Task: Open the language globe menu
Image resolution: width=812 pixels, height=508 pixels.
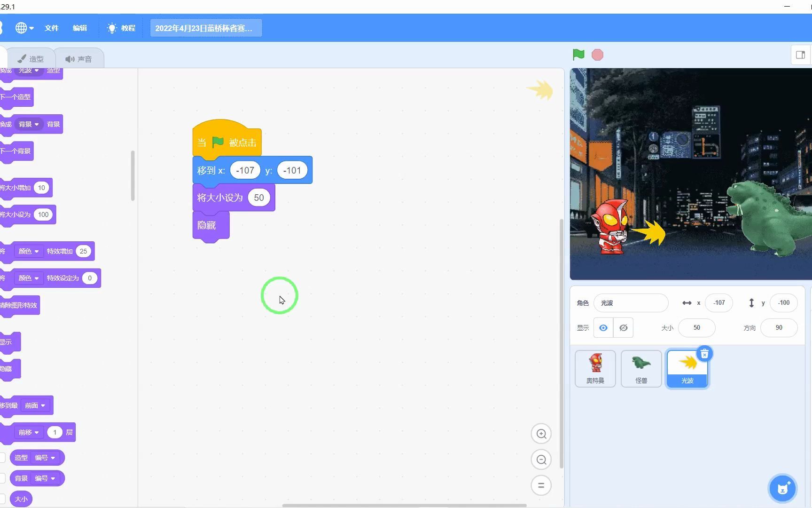Action: click(24, 28)
